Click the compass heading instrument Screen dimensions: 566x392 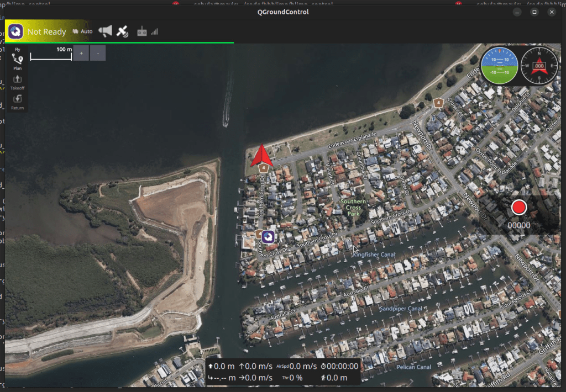pyautogui.click(x=539, y=66)
